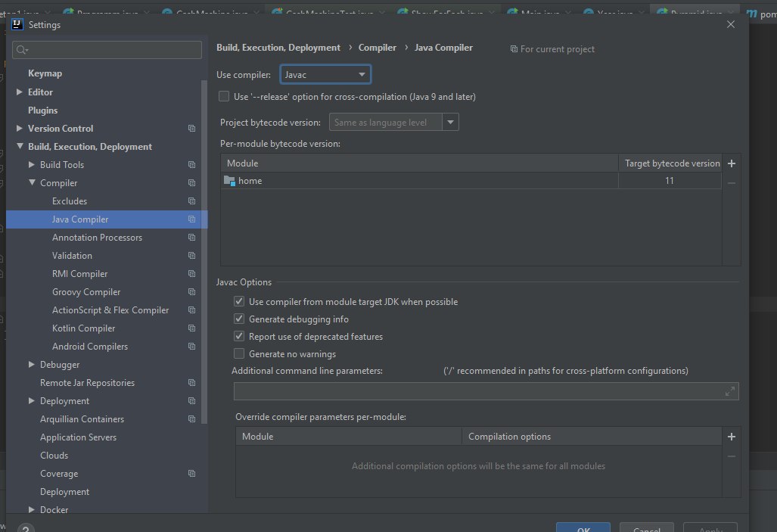Open Application Servers settings
Screen dimensions: 777x532
(78, 437)
